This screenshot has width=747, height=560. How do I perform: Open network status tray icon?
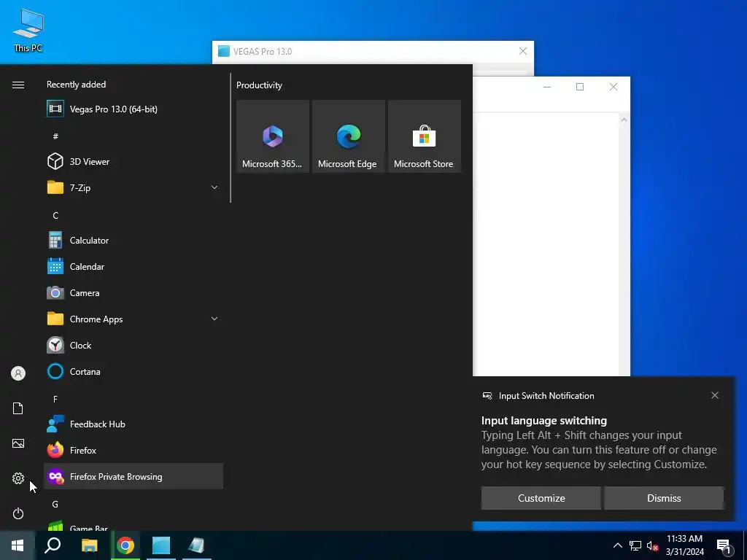click(x=635, y=545)
